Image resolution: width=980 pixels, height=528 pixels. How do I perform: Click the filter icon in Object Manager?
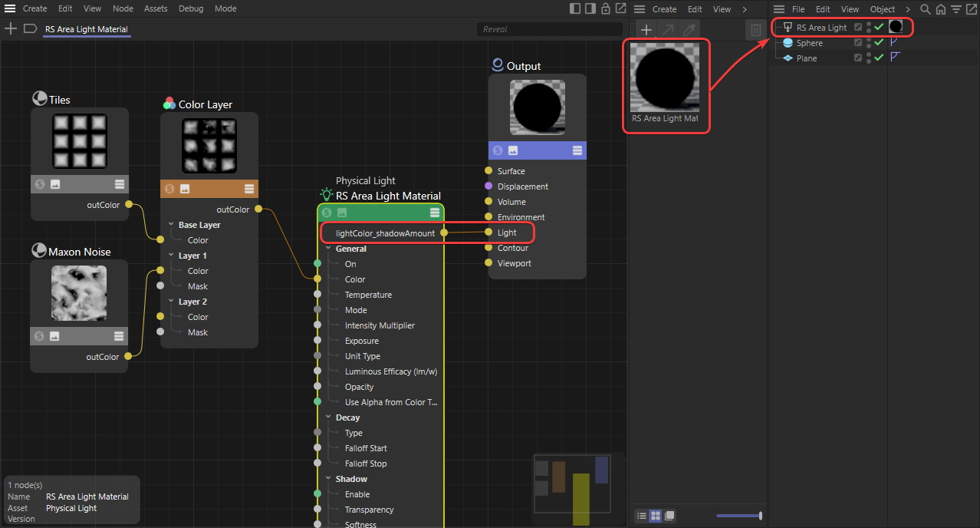tap(956, 9)
